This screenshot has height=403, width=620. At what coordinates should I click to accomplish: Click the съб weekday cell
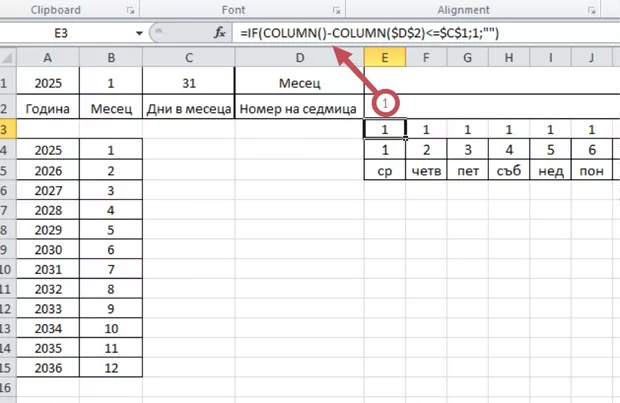(509, 170)
